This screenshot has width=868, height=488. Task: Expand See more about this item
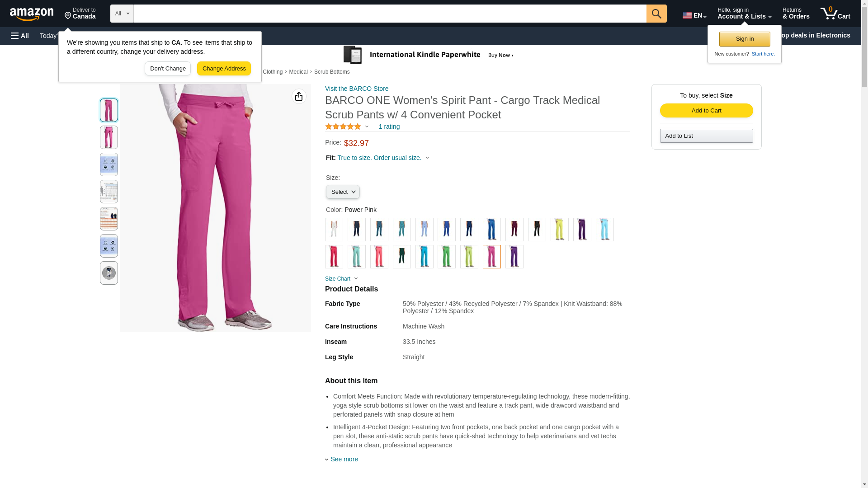click(342, 459)
